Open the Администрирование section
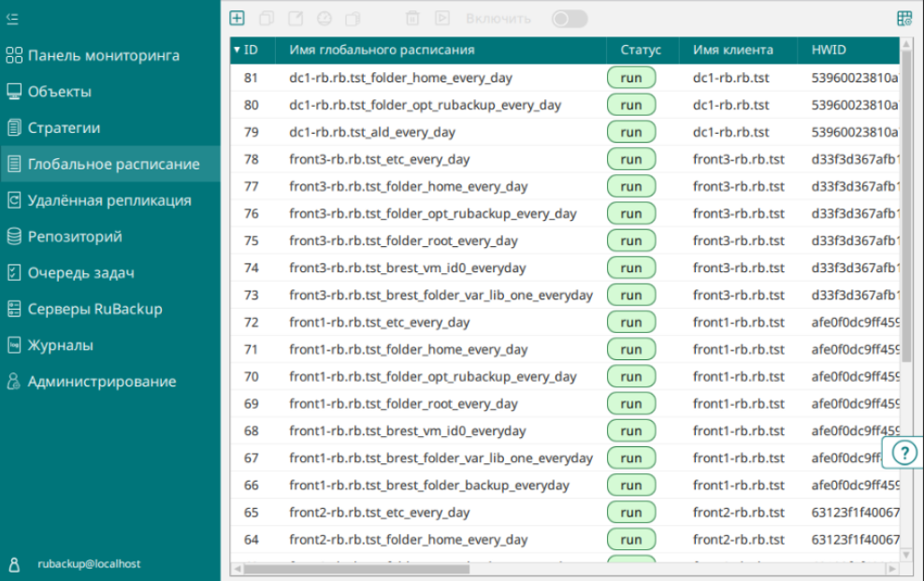The width and height of the screenshot is (924, 581). (110, 381)
